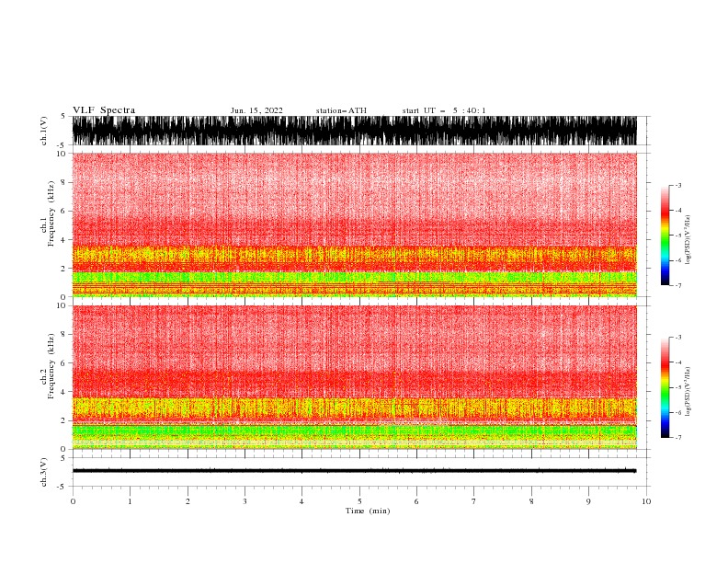Click the time axis tick label "8"
Image resolution: width=728 pixels, height=563 pixels.
pos(531,501)
